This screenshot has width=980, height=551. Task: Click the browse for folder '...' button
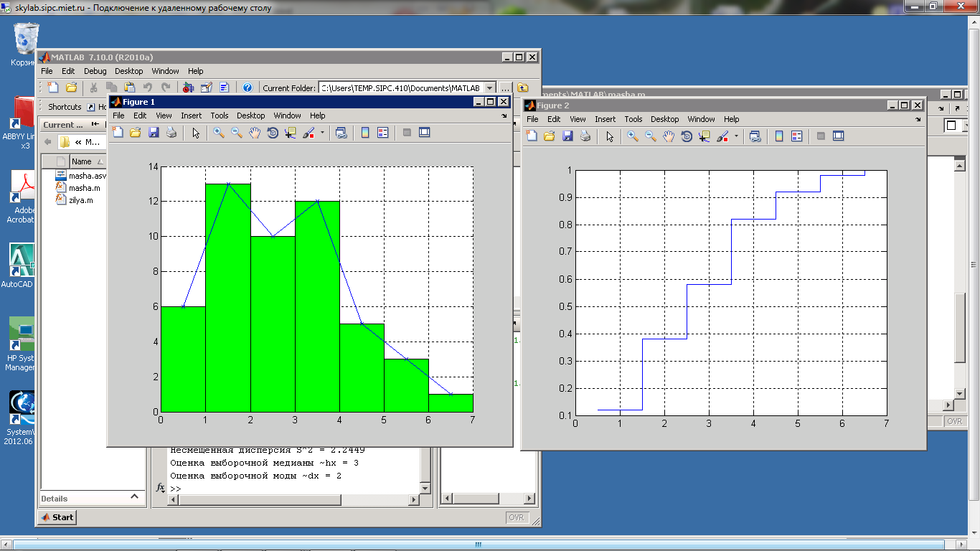tap(506, 88)
